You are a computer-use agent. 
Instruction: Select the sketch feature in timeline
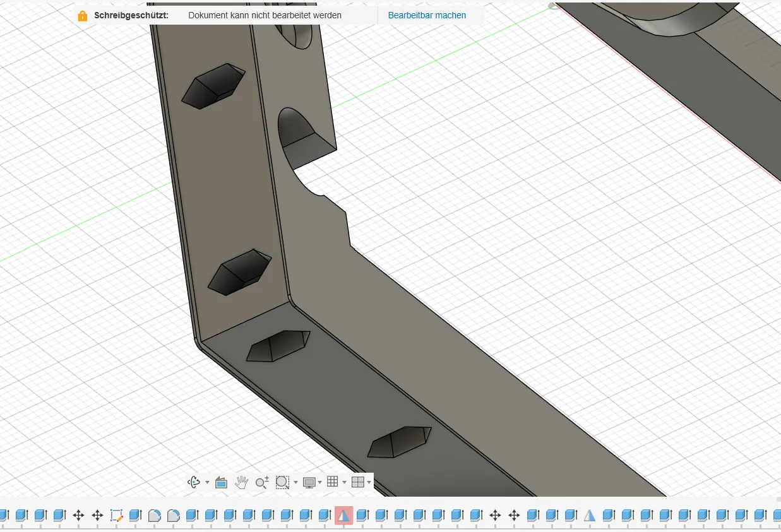click(116, 516)
